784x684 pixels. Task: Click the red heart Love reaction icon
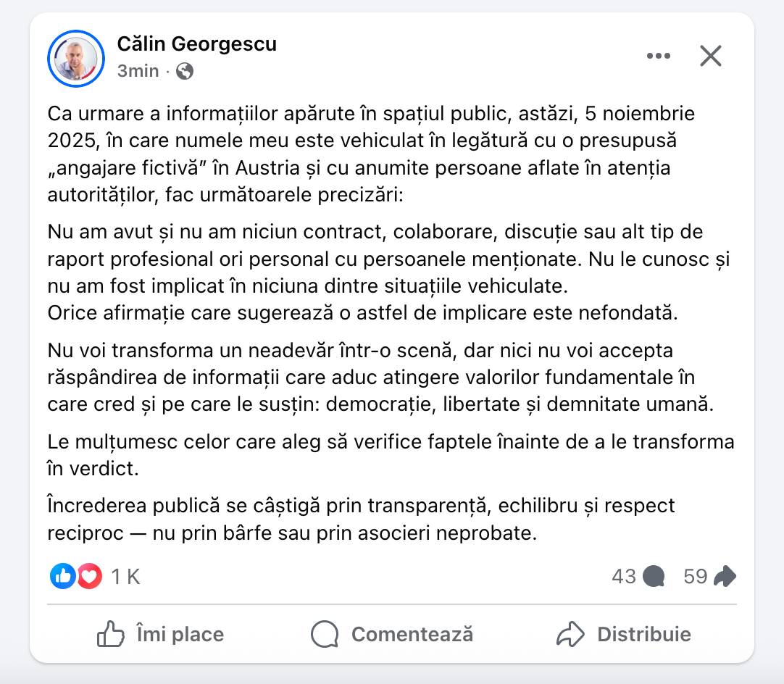[88, 576]
